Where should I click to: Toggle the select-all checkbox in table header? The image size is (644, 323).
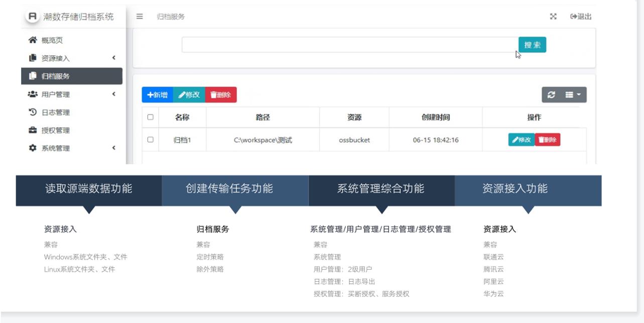tap(150, 118)
